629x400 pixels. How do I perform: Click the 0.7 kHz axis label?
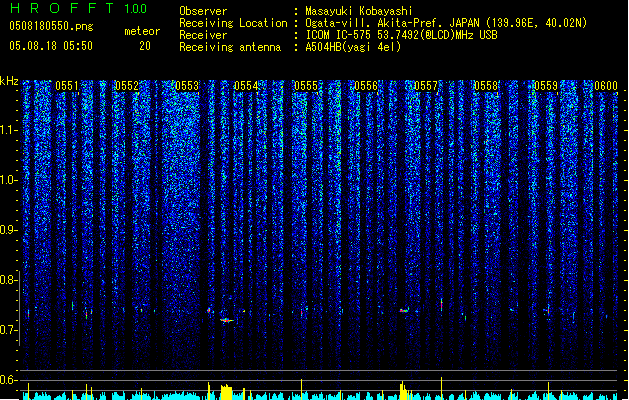pos(8,330)
